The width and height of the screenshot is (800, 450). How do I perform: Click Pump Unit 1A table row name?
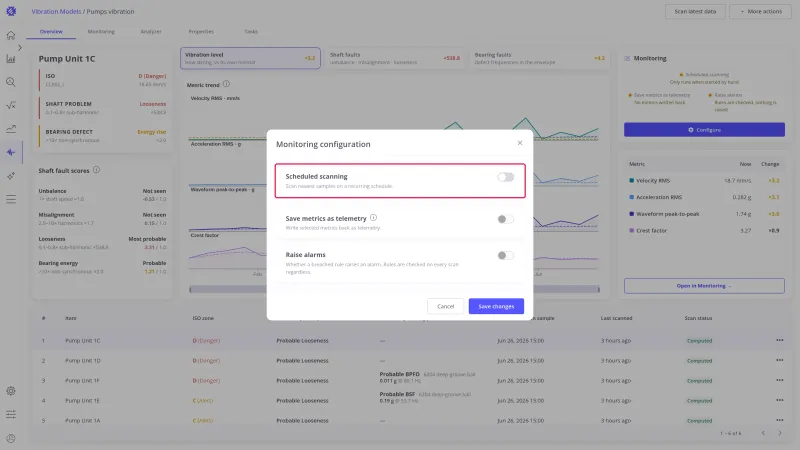click(x=82, y=421)
